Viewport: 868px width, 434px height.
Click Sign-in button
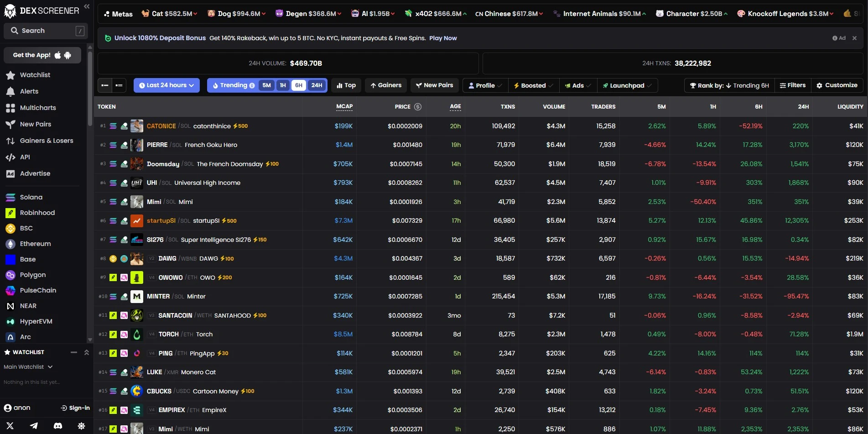(x=75, y=408)
